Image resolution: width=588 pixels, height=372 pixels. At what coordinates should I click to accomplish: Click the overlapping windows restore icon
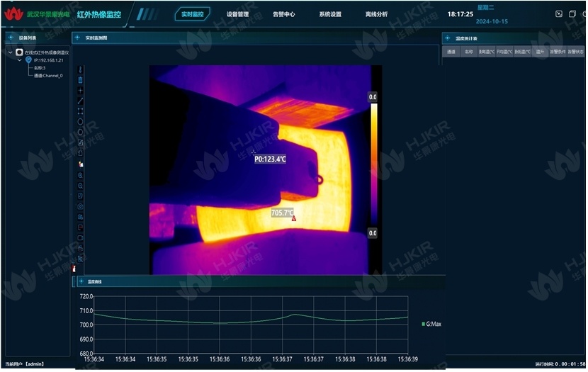point(572,14)
